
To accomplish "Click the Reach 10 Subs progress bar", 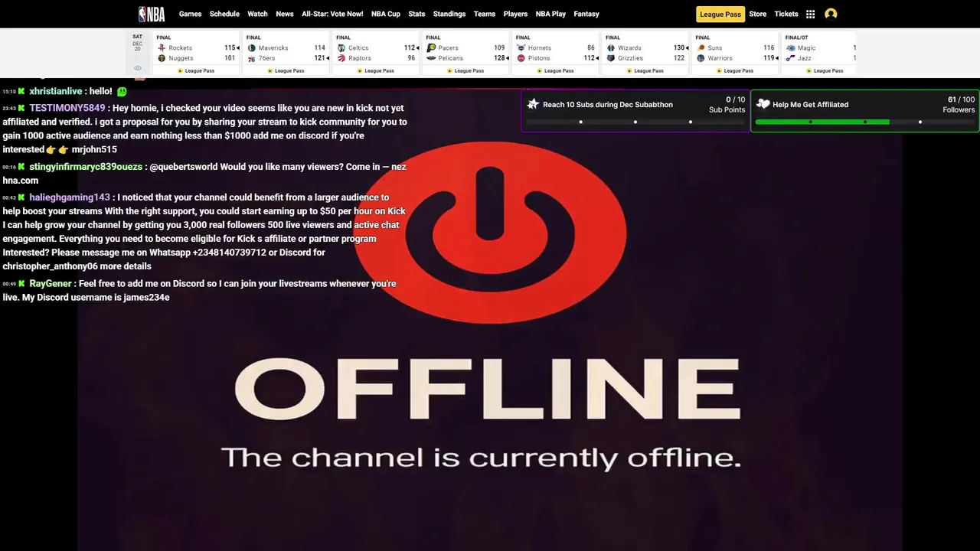I will [635, 122].
